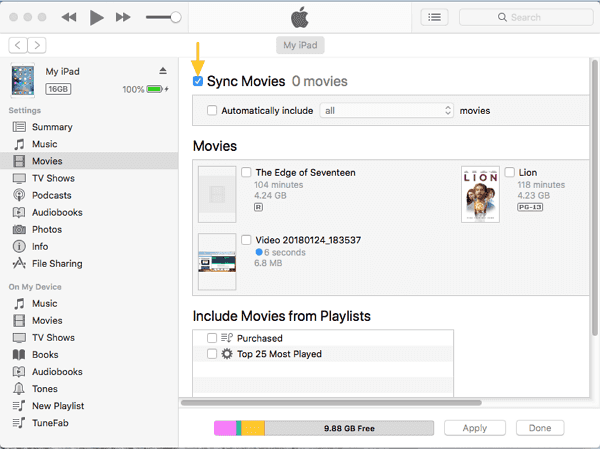Image resolution: width=600 pixels, height=449 pixels.
Task: Click the gear icon for Top 25 Most Played
Action: [227, 354]
